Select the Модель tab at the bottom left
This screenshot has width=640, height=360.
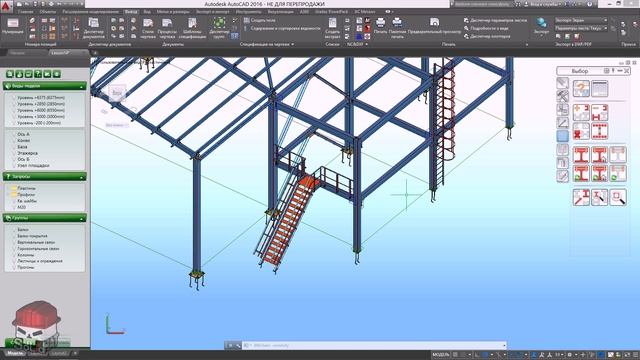(x=16, y=353)
